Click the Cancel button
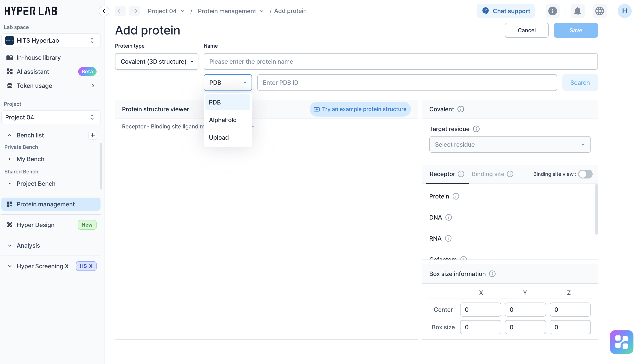This screenshot has height=364, width=644. [527, 30]
